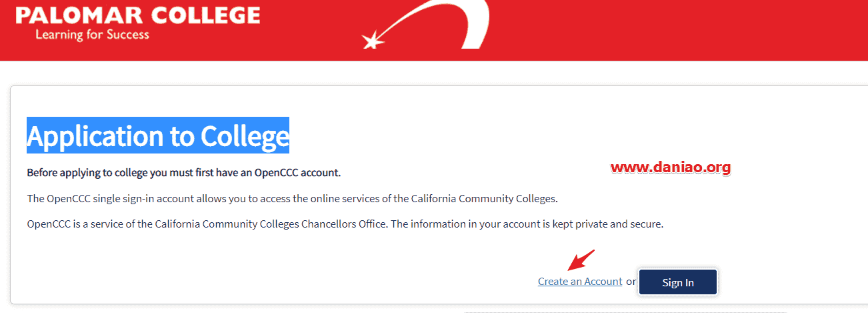
Task: Click the "OpenCCC single sign-in account" paragraph
Action: click(x=292, y=199)
